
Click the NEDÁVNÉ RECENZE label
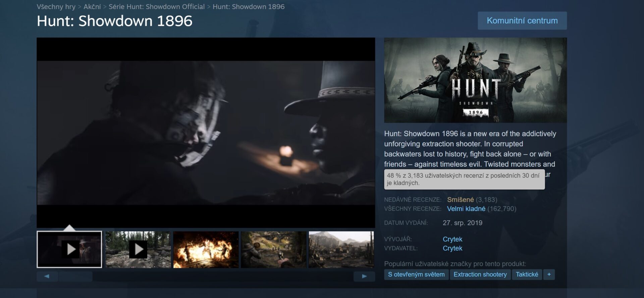[413, 200]
